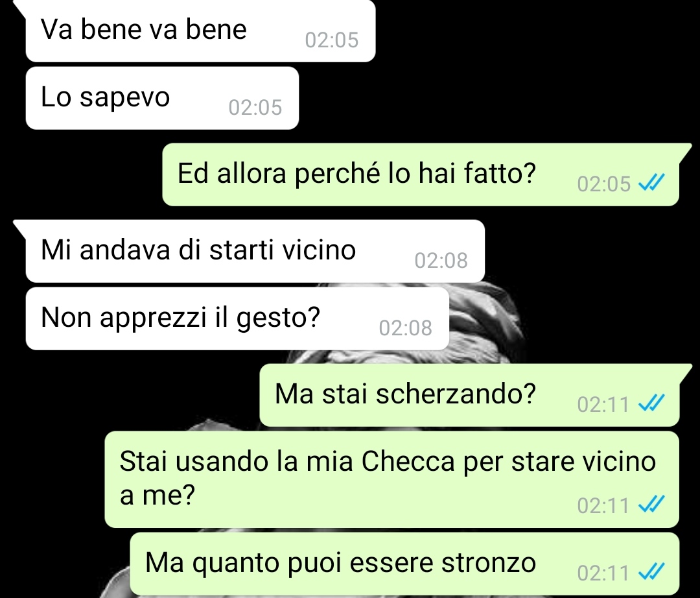
Task: Click the 02:11 timestamp on 'Ma stai scherzando?'
Action: [603, 405]
